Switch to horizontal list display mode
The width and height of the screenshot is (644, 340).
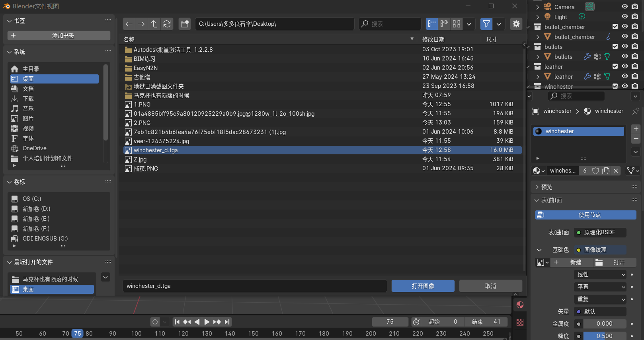[x=444, y=24]
